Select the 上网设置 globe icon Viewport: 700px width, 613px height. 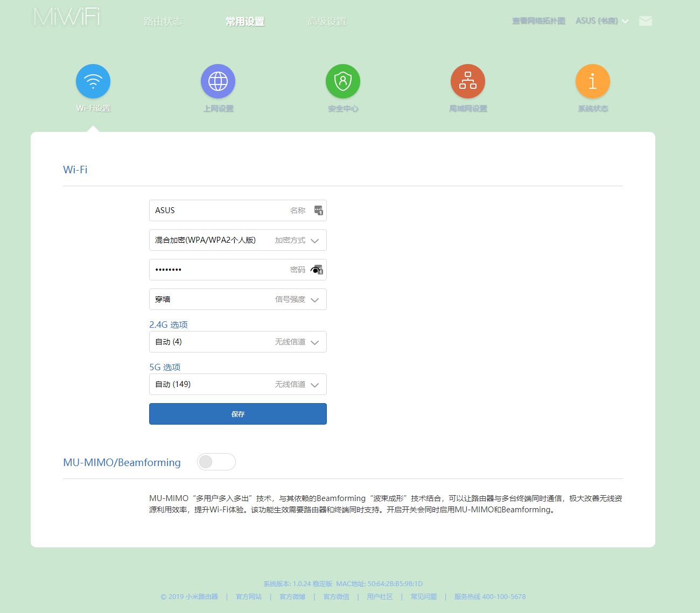[x=218, y=81]
